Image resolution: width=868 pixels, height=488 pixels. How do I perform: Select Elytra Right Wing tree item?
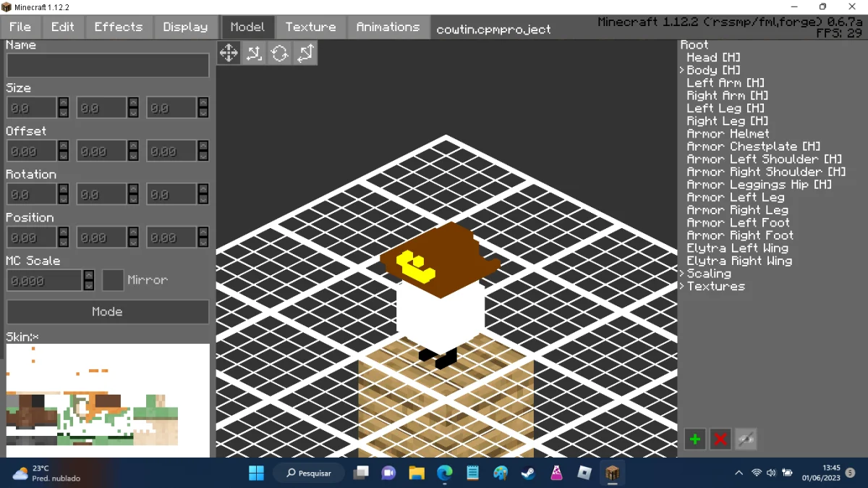pos(739,261)
